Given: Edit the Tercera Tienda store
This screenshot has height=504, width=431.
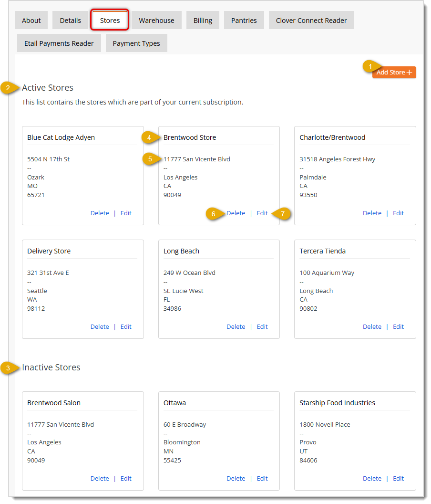Looking at the screenshot, I should pyautogui.click(x=398, y=326).
